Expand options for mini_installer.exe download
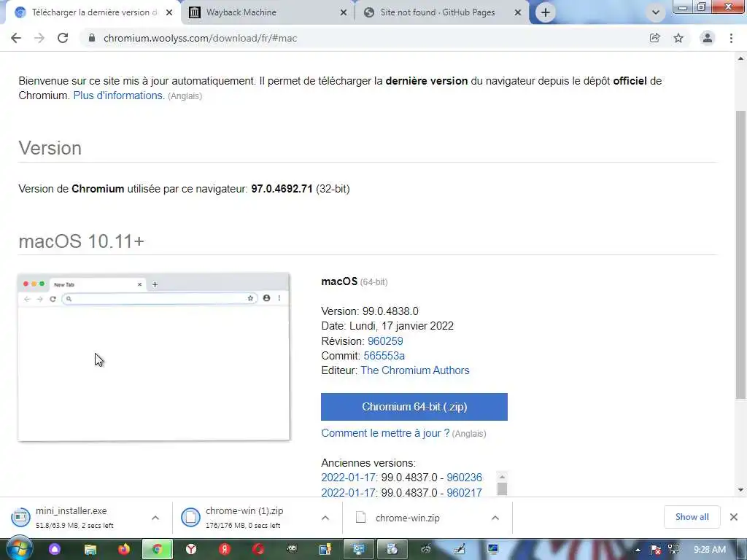 click(155, 518)
